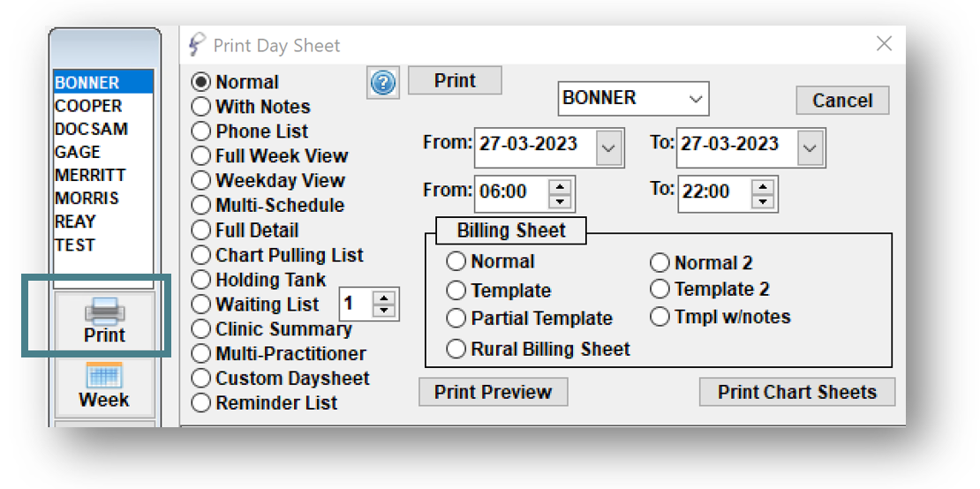Choose the Clinic Summary radio button
Image resolution: width=980 pixels, height=489 pixels.
pyautogui.click(x=201, y=329)
